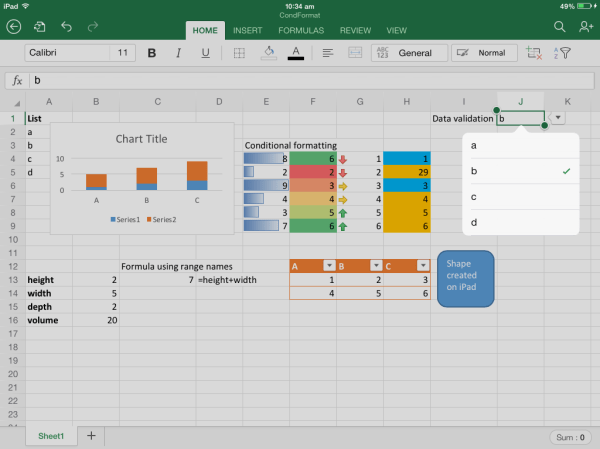600x449 pixels.
Task: Toggle italic formatting
Action: (x=178, y=53)
